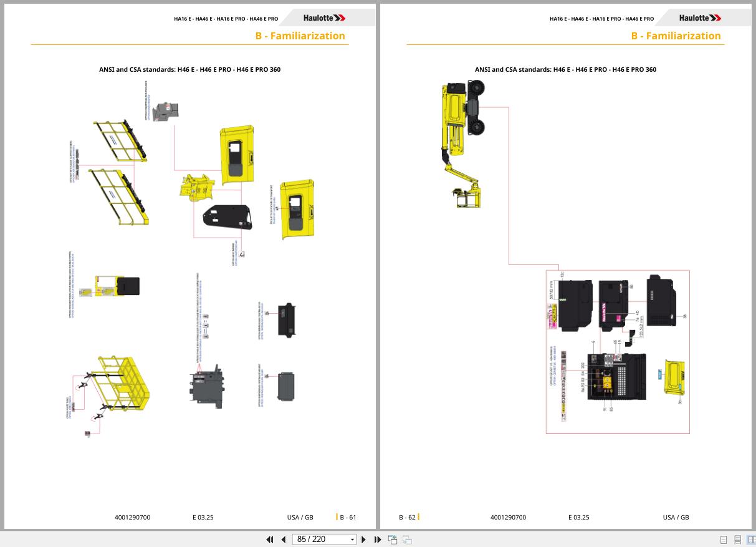Click page label 'B - 62'
Viewport: 756px width, 547px height.
coord(407,517)
